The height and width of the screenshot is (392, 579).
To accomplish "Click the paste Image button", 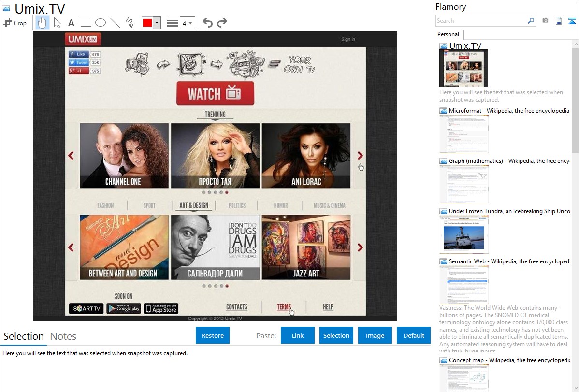I will pyautogui.click(x=375, y=335).
